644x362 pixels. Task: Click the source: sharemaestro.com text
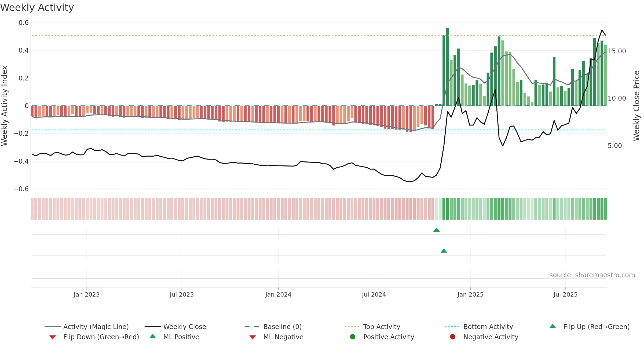coord(592,275)
